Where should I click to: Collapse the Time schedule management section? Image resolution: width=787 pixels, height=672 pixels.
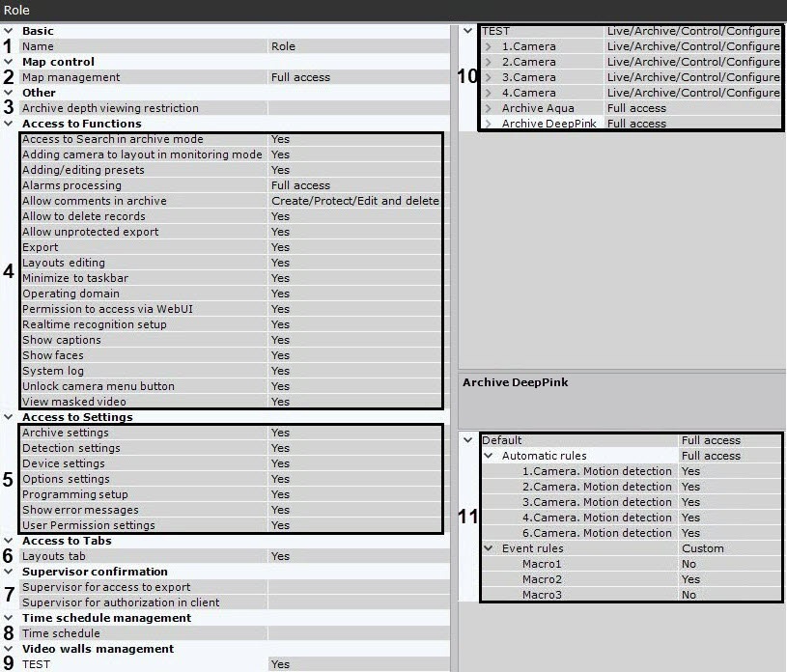[x=8, y=618]
